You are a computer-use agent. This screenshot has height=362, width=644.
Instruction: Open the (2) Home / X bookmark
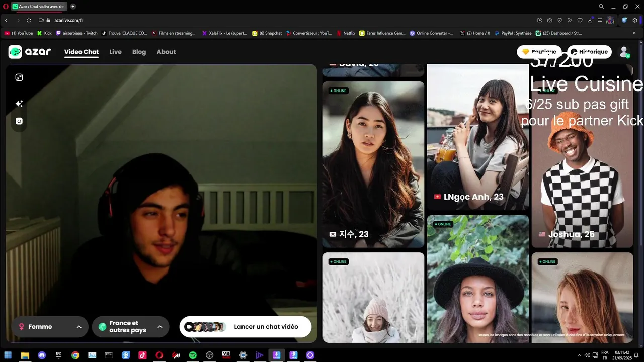click(475, 33)
